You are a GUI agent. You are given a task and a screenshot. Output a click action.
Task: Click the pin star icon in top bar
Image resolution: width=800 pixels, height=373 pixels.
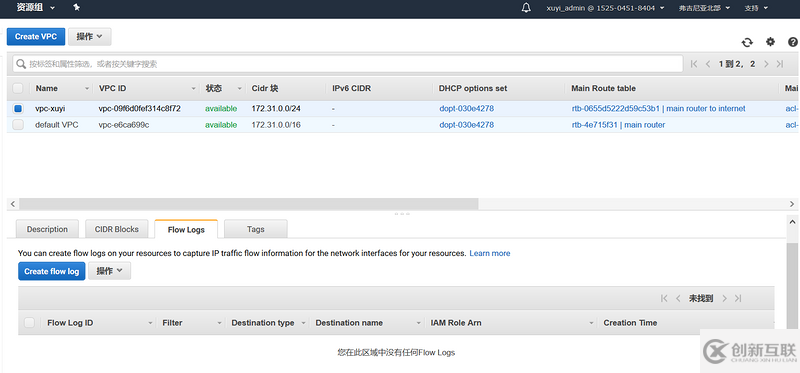pyautogui.click(x=77, y=7)
